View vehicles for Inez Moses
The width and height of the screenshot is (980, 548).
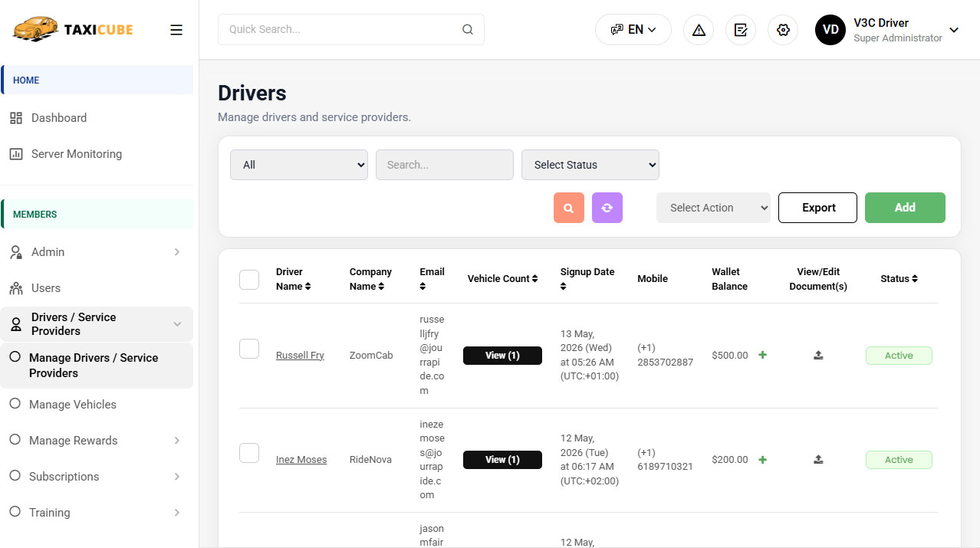(502, 460)
